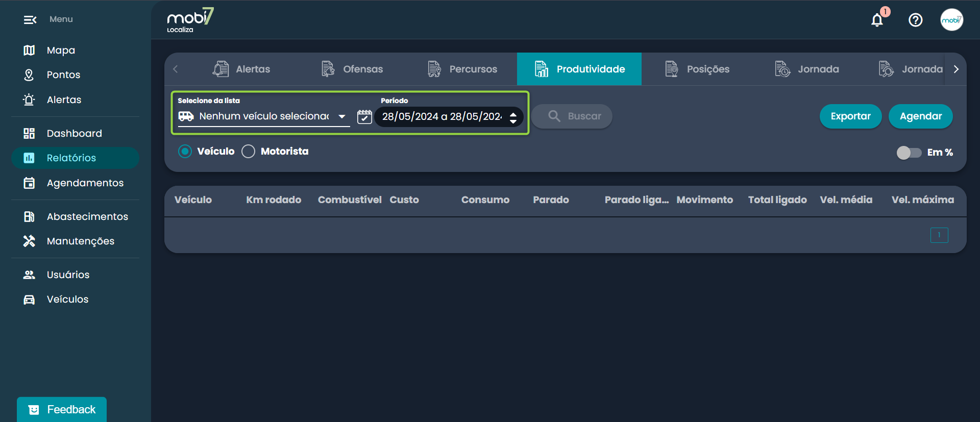Screen dimensions: 980x422
Task: Switch to the Percursos tab
Action: tap(462, 69)
